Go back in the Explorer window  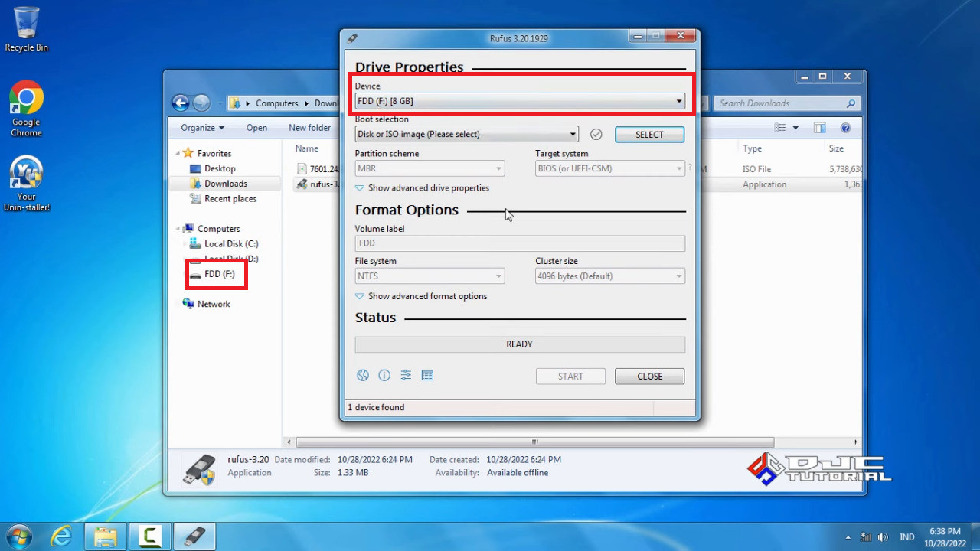click(181, 103)
